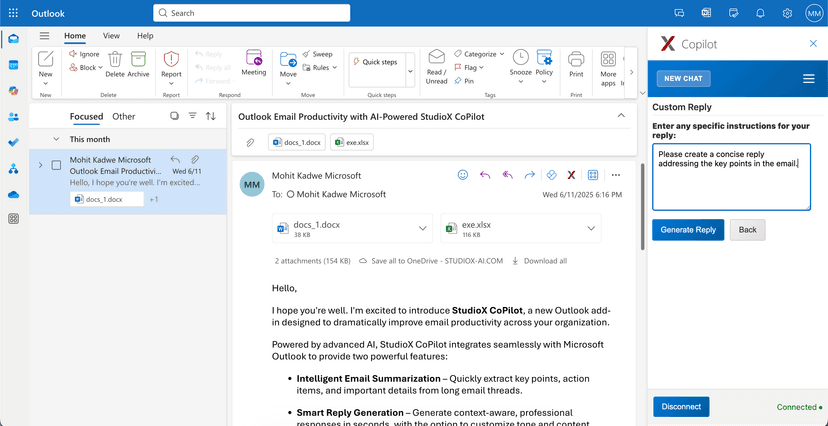
Task: Open the Copilot pane hamburger menu
Action: [x=808, y=79]
